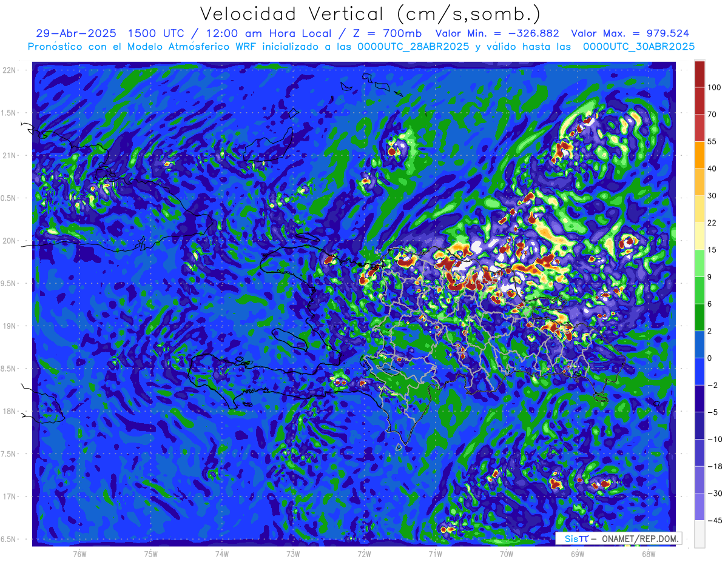Click the 71W longitude axis label
This screenshot has width=728, height=562.
tap(435, 554)
